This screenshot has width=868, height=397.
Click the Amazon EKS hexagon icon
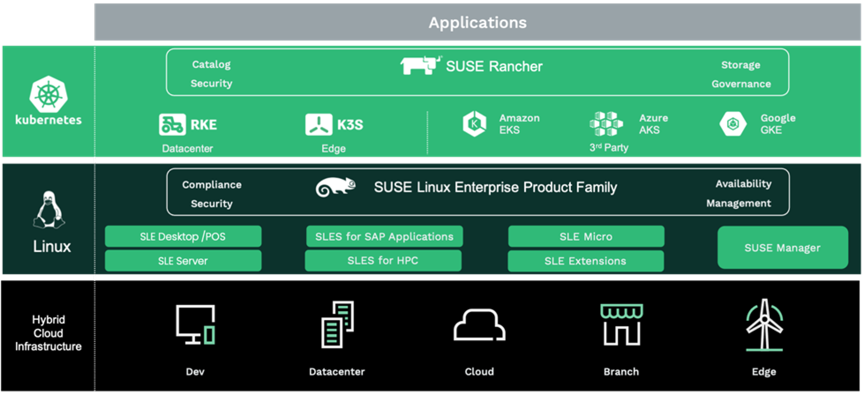[x=475, y=124]
